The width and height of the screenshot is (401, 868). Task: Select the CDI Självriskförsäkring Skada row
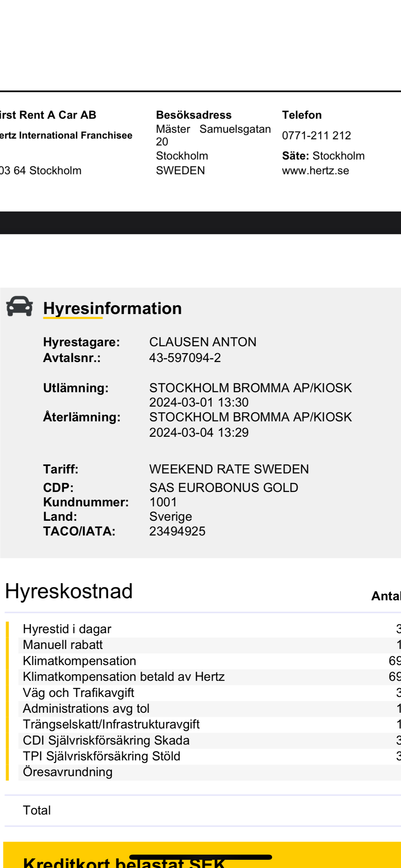pyautogui.click(x=106, y=740)
